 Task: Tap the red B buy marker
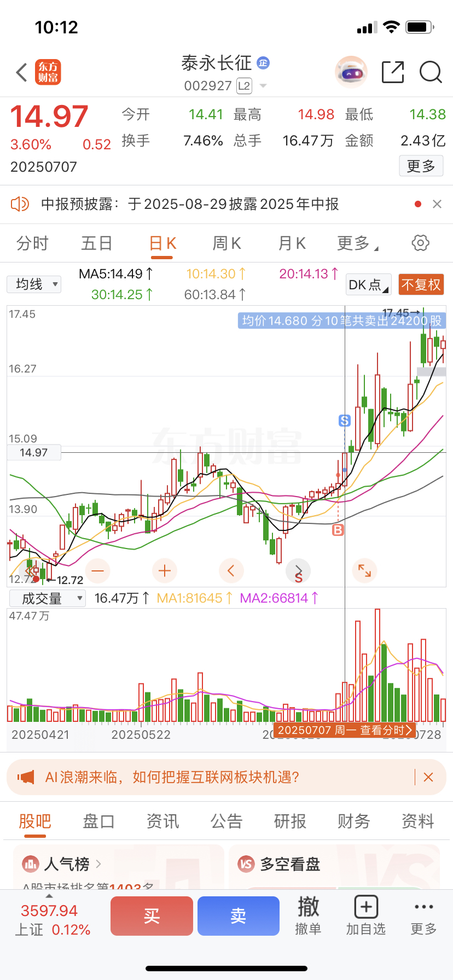(338, 530)
